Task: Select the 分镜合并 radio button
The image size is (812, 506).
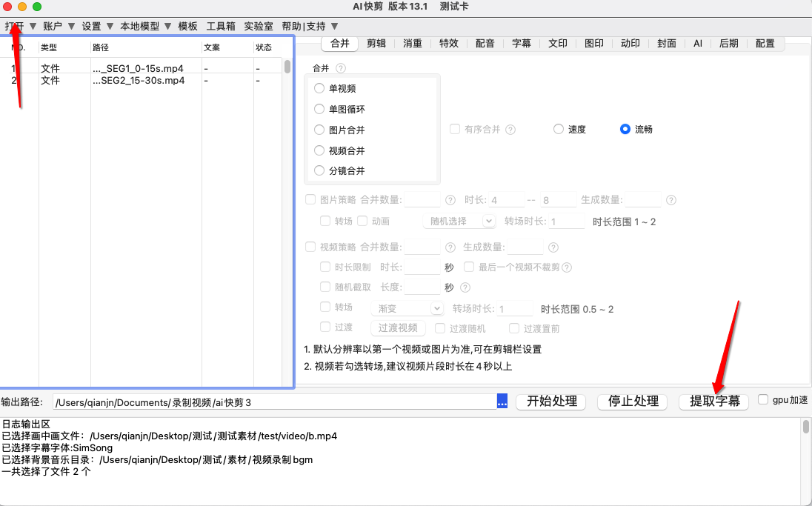Action: pos(319,170)
